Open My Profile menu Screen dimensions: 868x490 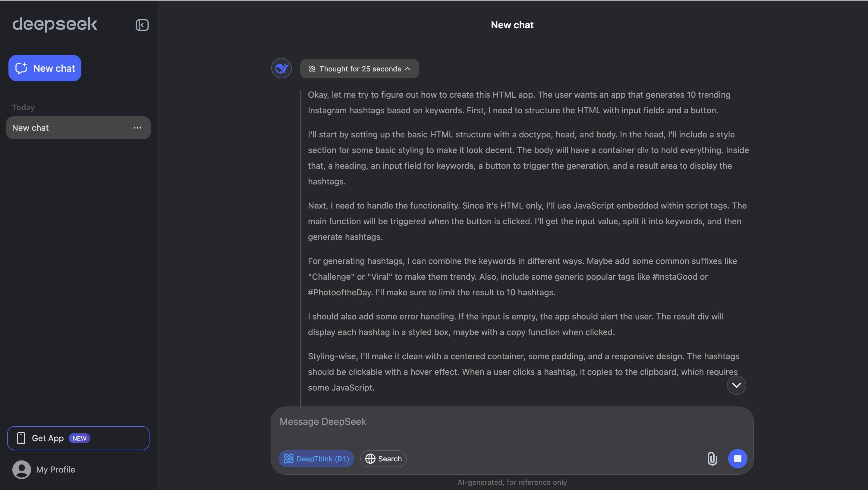[x=55, y=470]
